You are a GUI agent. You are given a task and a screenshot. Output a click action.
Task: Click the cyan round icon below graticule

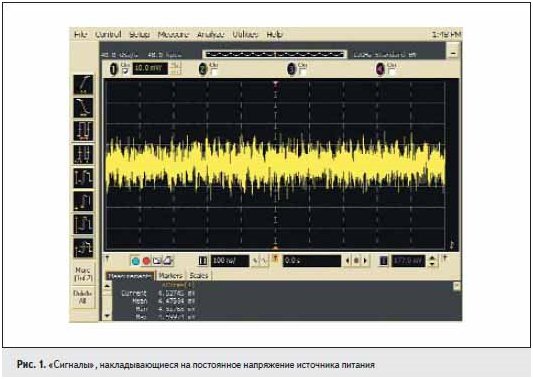tap(136, 261)
